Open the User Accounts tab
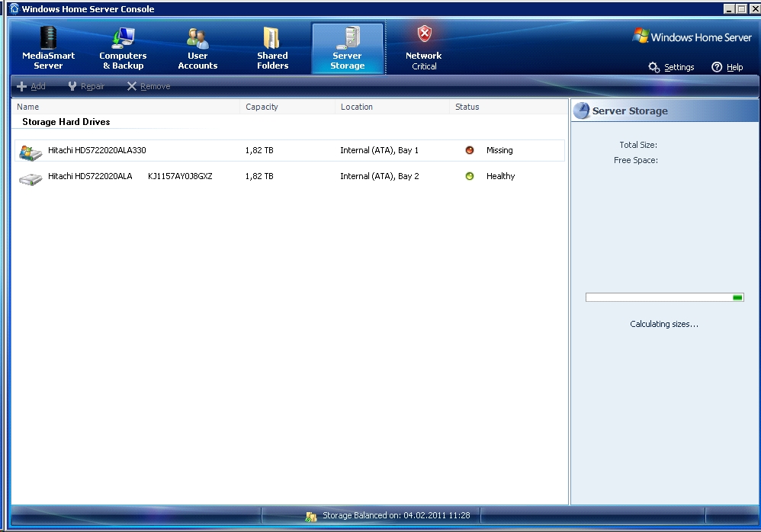 tap(197, 48)
